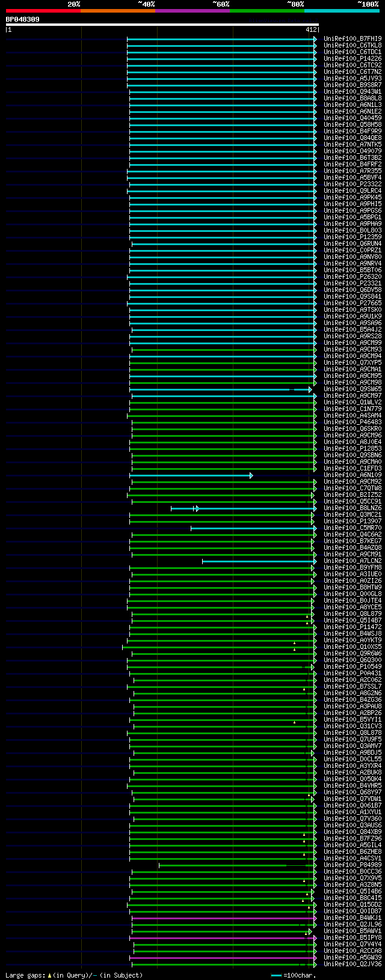The width and height of the screenshot is (385, 980).
Task: Select the UniRef100_Q6DV58 label
Action: point(353,290)
